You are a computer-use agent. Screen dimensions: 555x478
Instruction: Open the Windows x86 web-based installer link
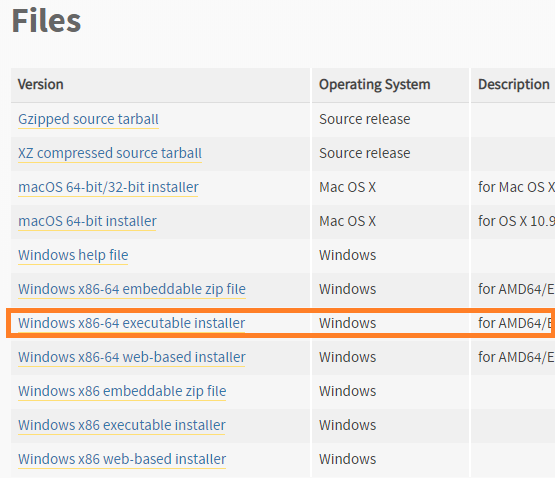122,459
